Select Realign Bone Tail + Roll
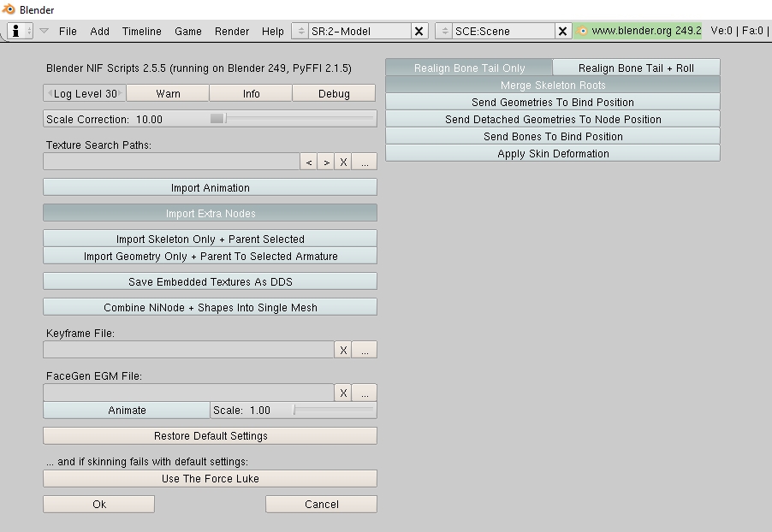 (636, 68)
